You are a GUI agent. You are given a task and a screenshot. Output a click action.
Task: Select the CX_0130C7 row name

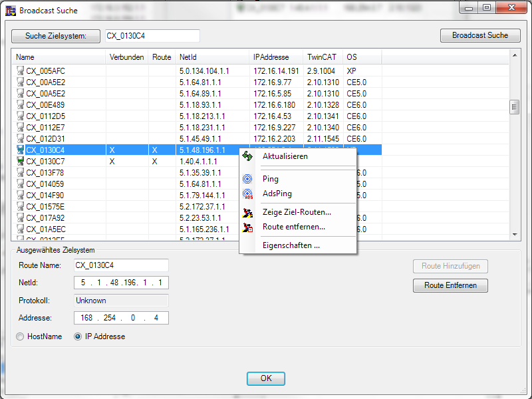point(45,162)
